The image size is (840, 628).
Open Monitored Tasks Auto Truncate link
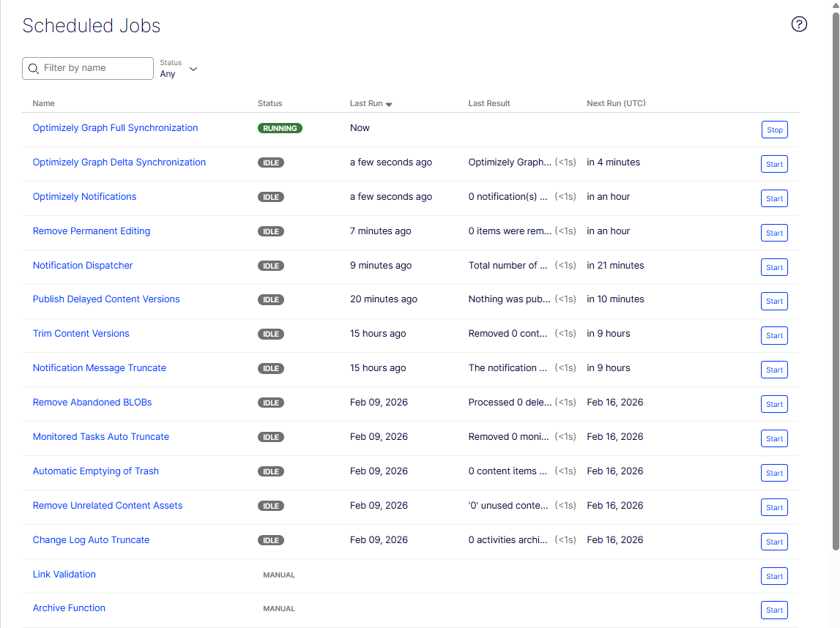coord(101,436)
